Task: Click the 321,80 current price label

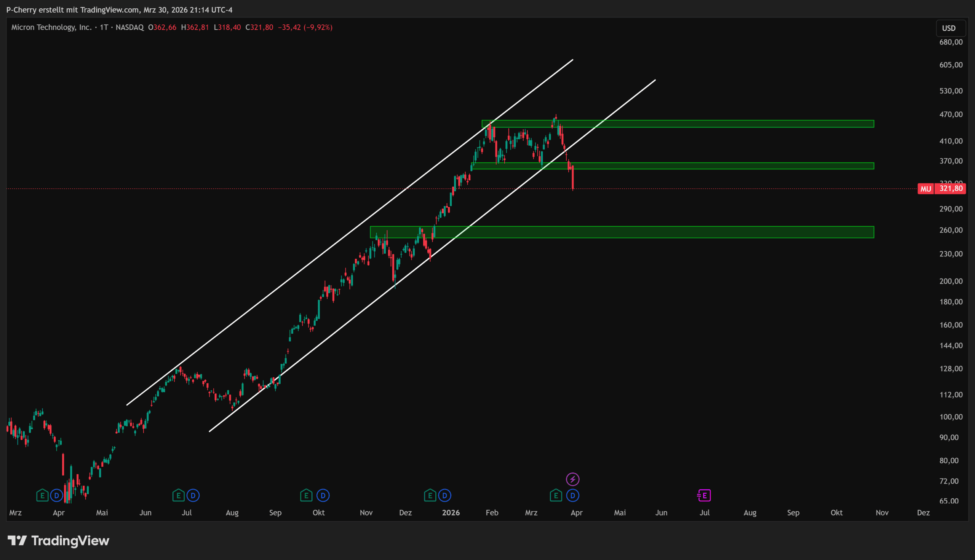Action: tap(951, 188)
